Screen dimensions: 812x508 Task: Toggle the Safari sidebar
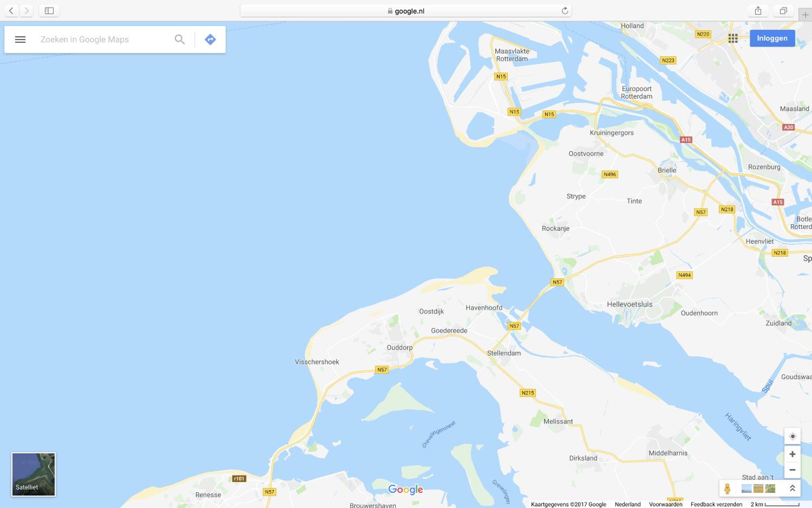click(49, 11)
